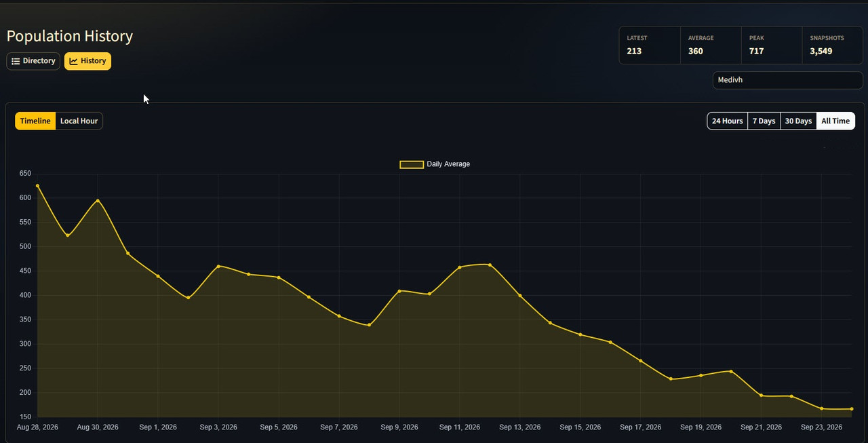The width and height of the screenshot is (868, 443).
Task: Select the Aug 30, 2026 data point
Action: click(x=98, y=201)
